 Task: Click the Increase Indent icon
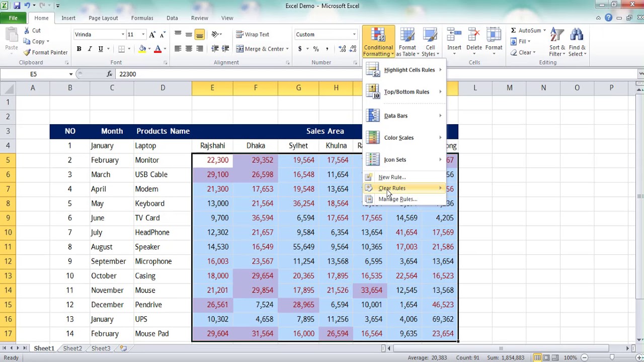click(225, 49)
